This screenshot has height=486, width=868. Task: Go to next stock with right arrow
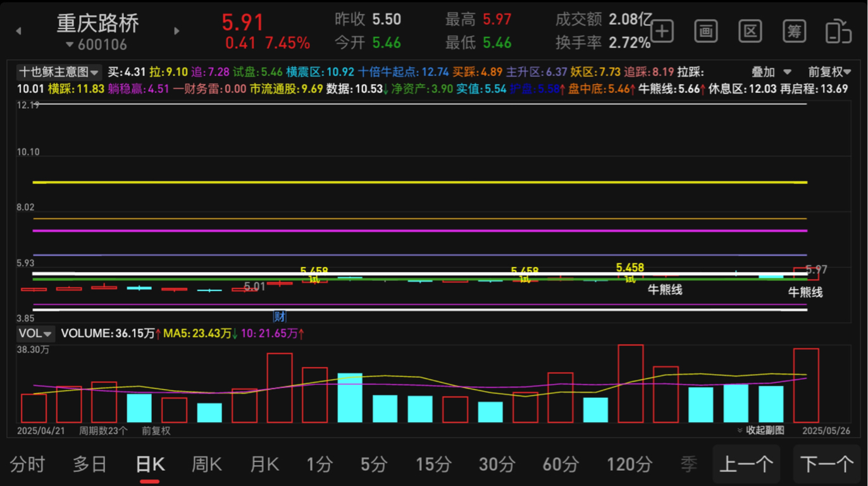click(177, 31)
